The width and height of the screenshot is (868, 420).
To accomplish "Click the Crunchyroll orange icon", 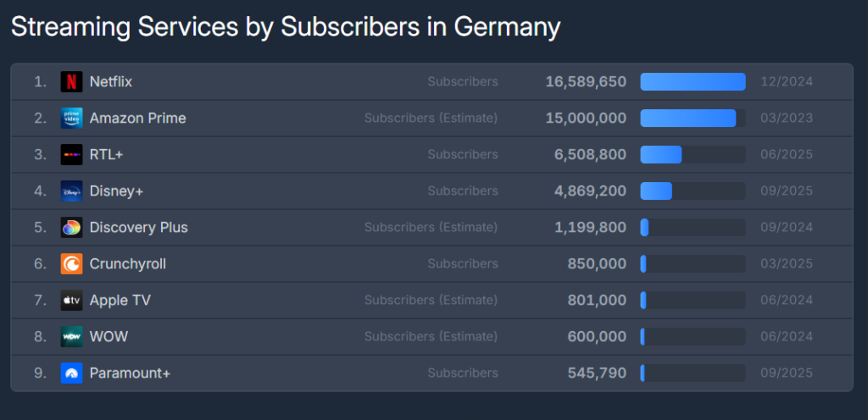I will coord(71,264).
